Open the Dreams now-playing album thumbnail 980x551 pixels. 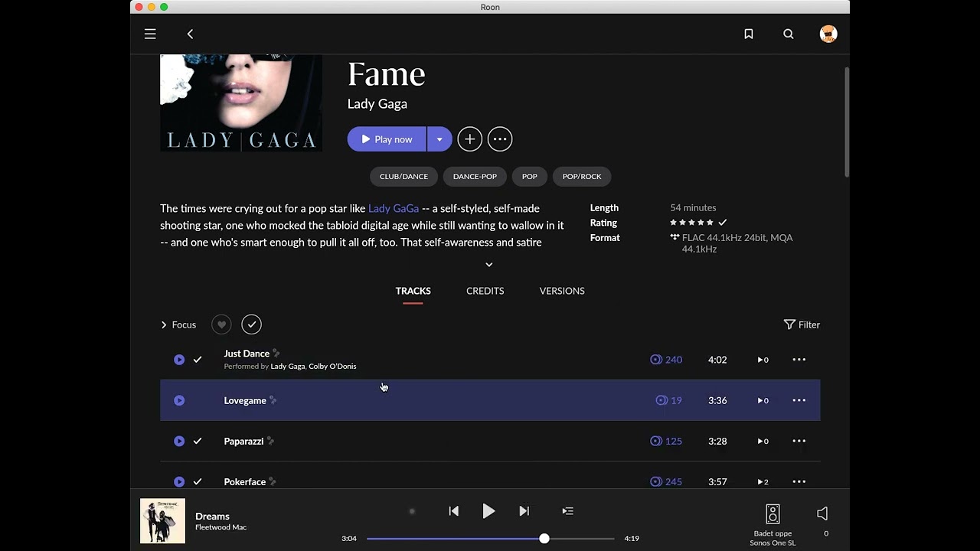(x=162, y=521)
